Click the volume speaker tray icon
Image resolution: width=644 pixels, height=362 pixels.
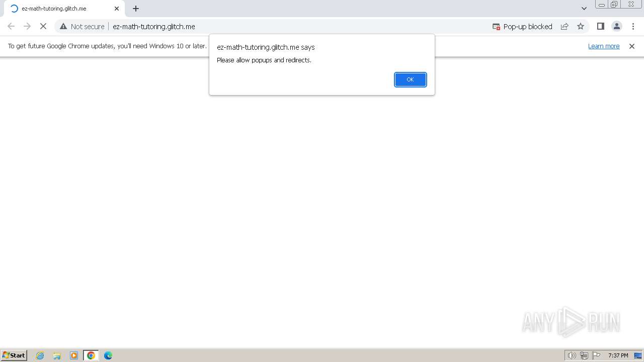tap(572, 355)
